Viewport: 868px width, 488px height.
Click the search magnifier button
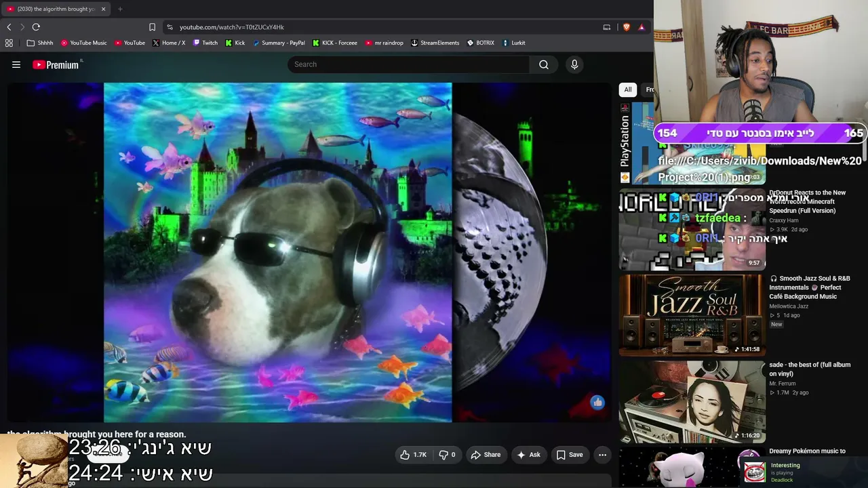click(x=544, y=64)
